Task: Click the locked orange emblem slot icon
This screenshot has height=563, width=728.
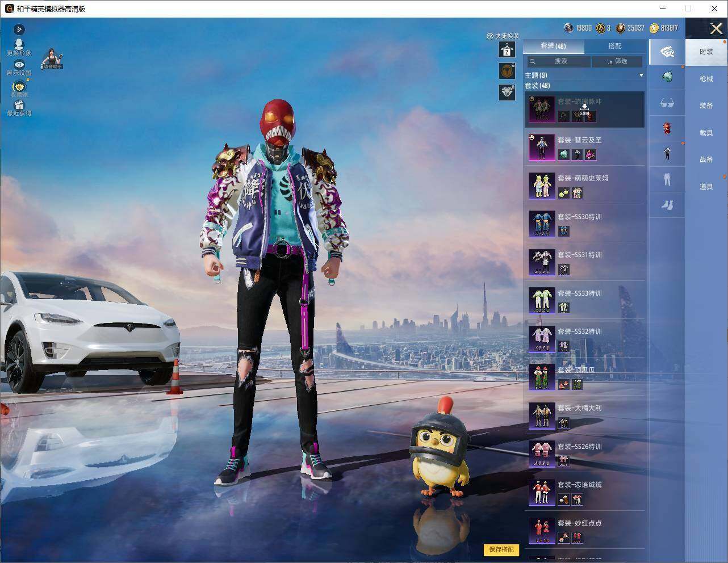Action: click(x=507, y=70)
